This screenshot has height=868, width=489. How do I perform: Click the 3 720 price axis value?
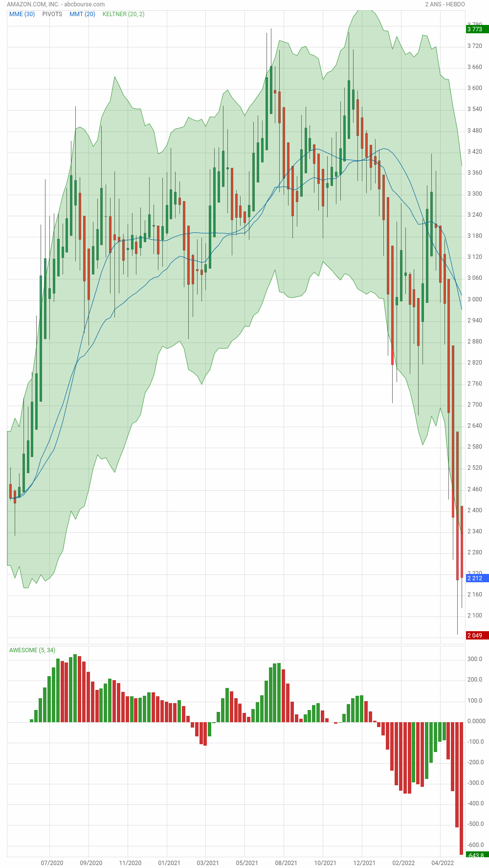[475, 46]
